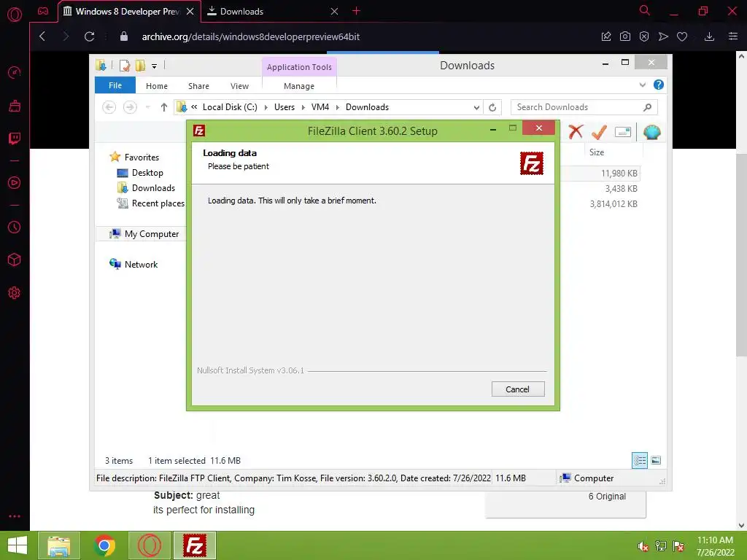Viewport: 747px width, 560px height.
Task: Open the File tab in Explorer
Action: tap(115, 85)
